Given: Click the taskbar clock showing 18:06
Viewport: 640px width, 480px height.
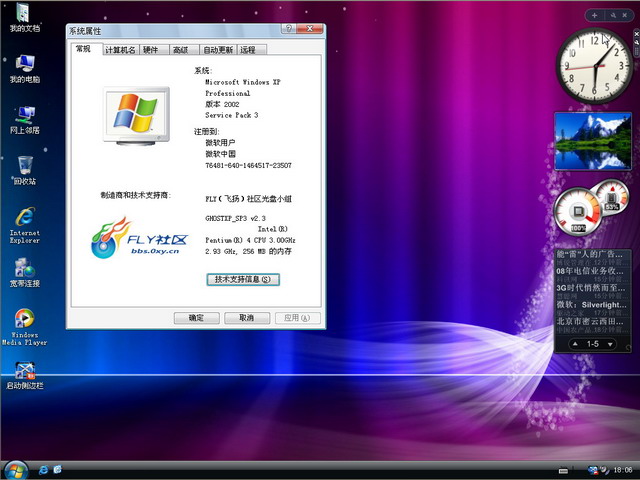Looking at the screenshot, I should click(622, 470).
